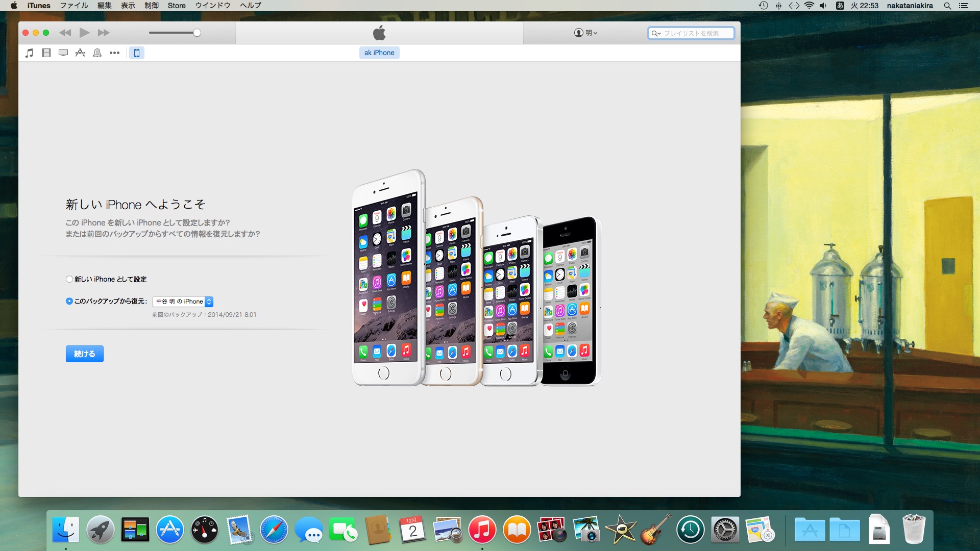
Task: Open the Movies library icon
Action: click(x=46, y=53)
